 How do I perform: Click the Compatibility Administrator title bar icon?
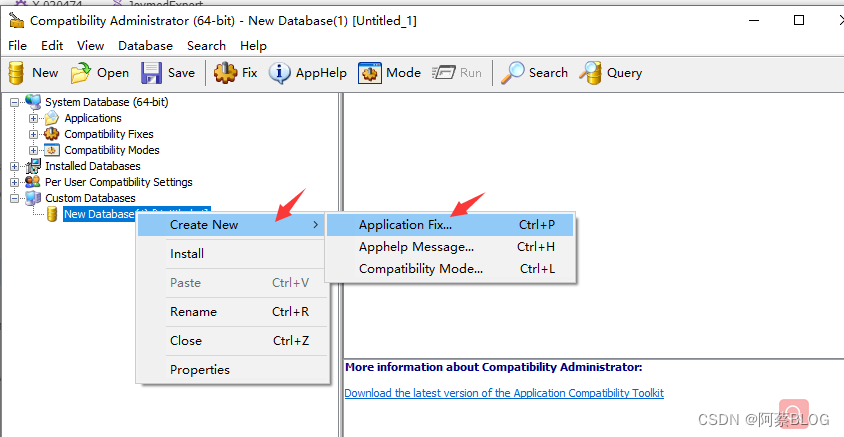[x=17, y=20]
